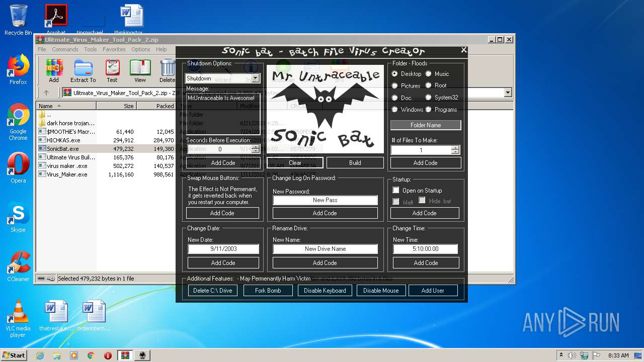The width and height of the screenshot is (644, 362).
Task: Select the orderintern... Word document icon
Action: (94, 316)
